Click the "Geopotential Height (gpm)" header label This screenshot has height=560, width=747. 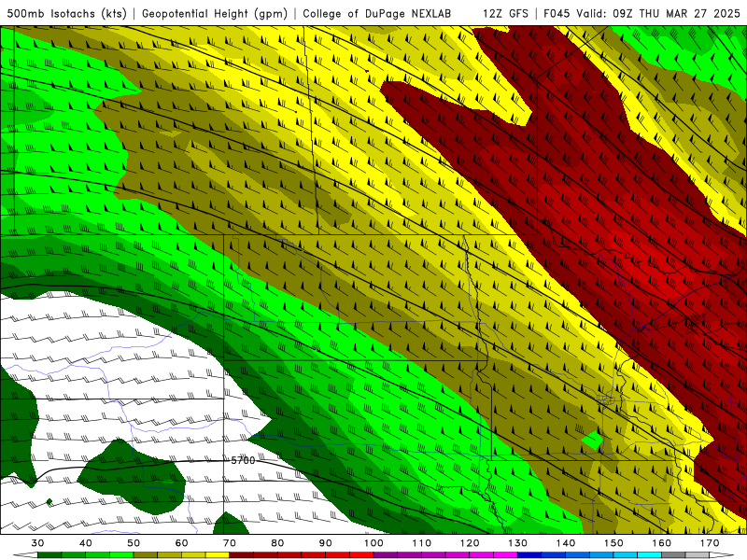215,13
